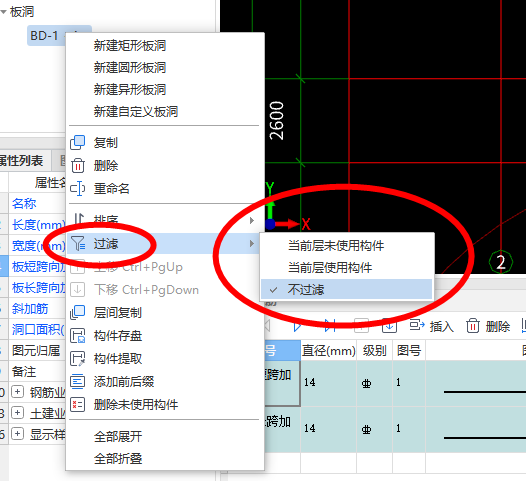
Task: Select 当前层使用构件 filter option
Action: coord(330,268)
